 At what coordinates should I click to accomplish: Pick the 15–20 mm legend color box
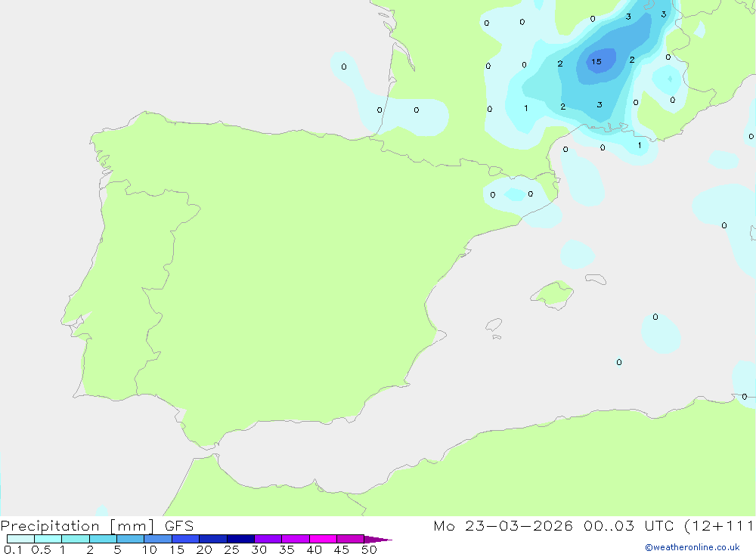(185, 539)
